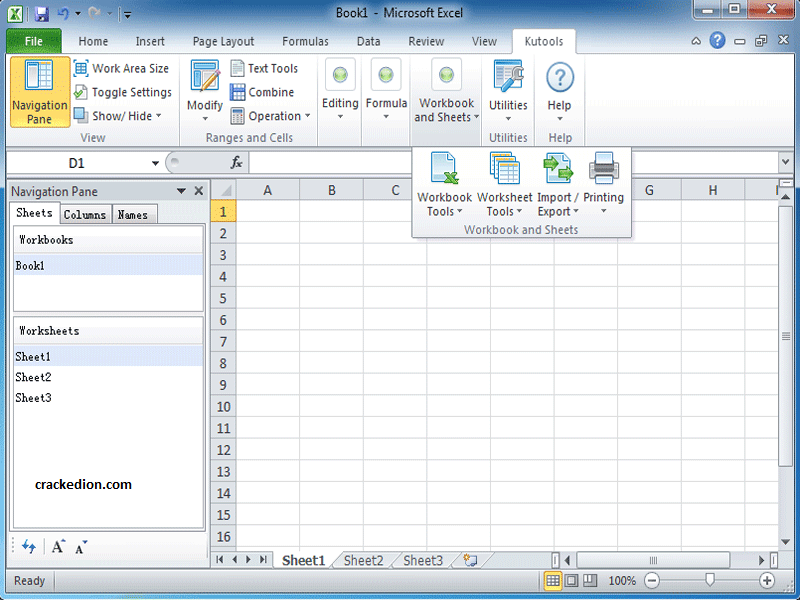Save the workbook from Quick Access Toolbar

(42, 14)
